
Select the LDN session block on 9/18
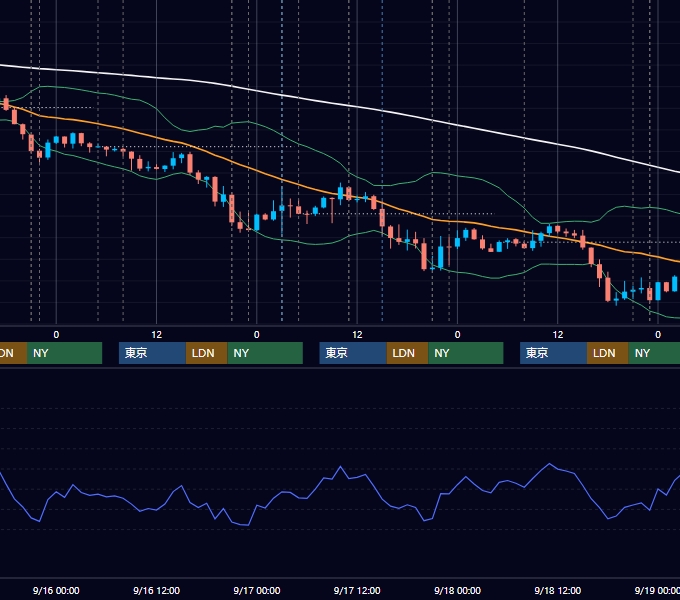click(608, 353)
